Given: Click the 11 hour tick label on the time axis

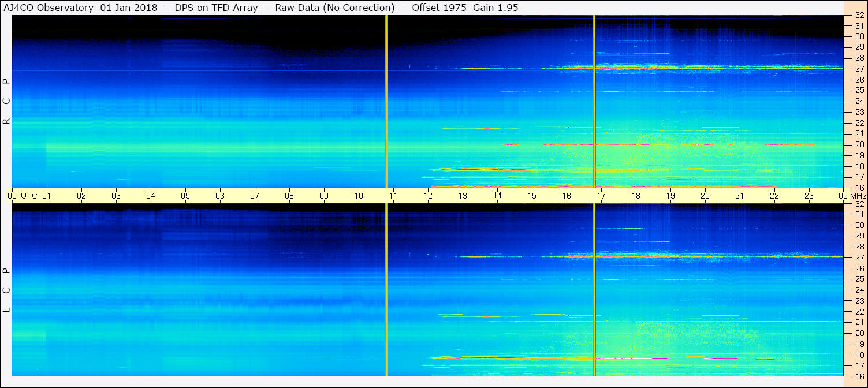Looking at the screenshot, I should (x=393, y=196).
